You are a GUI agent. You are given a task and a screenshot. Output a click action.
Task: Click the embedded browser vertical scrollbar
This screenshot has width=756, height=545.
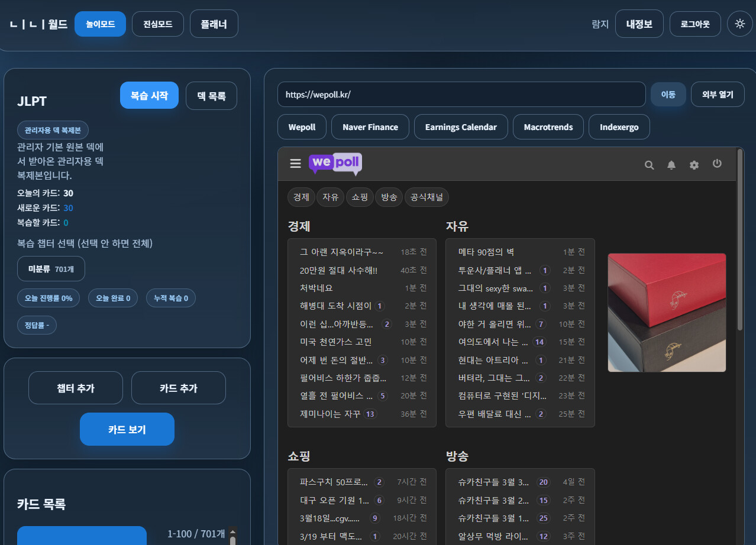click(739, 239)
